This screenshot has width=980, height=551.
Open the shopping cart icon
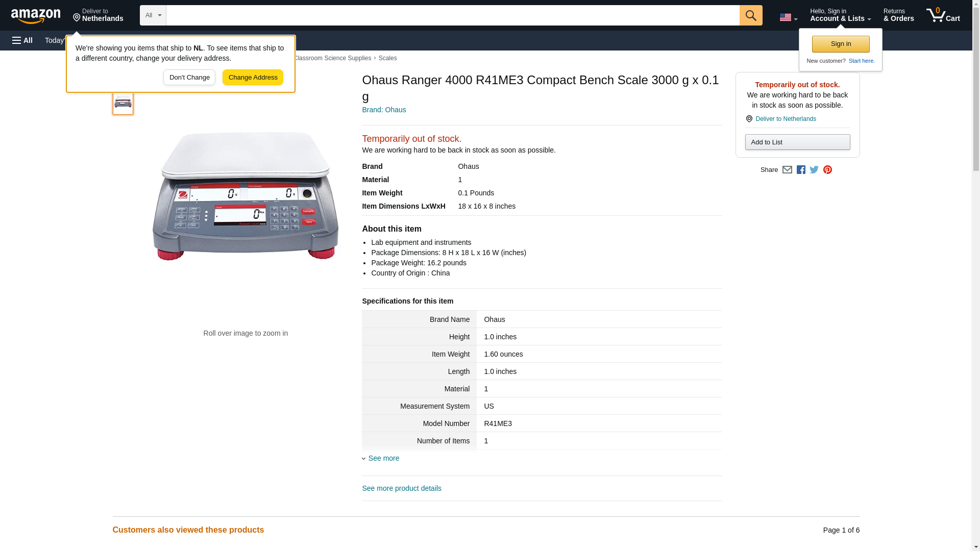click(943, 15)
